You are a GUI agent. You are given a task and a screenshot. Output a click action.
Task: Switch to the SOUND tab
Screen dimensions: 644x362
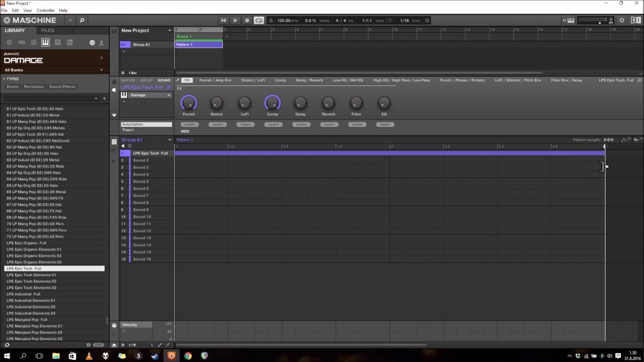[x=164, y=80]
